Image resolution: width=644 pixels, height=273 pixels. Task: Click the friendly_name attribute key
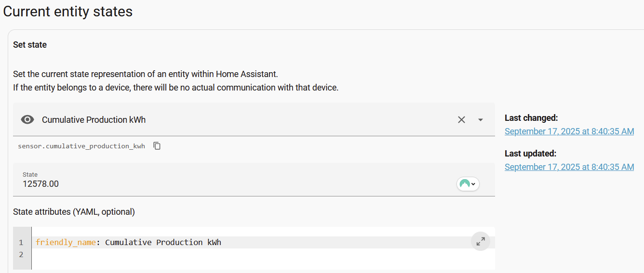coord(66,242)
